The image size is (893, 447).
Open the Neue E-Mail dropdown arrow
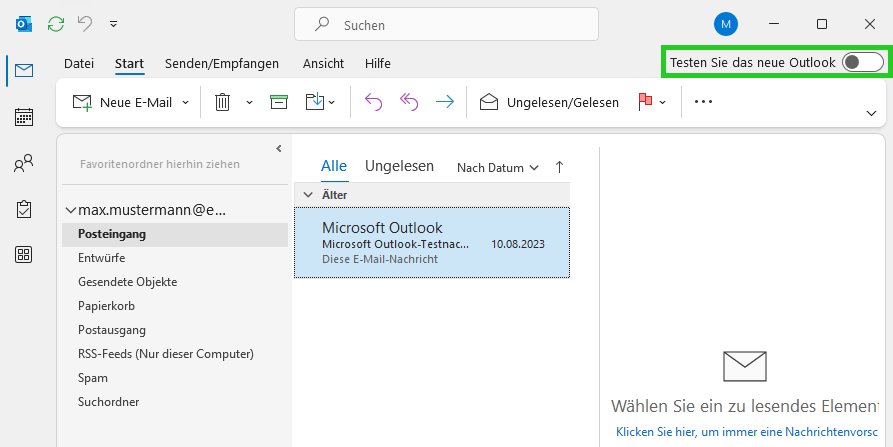(x=185, y=102)
